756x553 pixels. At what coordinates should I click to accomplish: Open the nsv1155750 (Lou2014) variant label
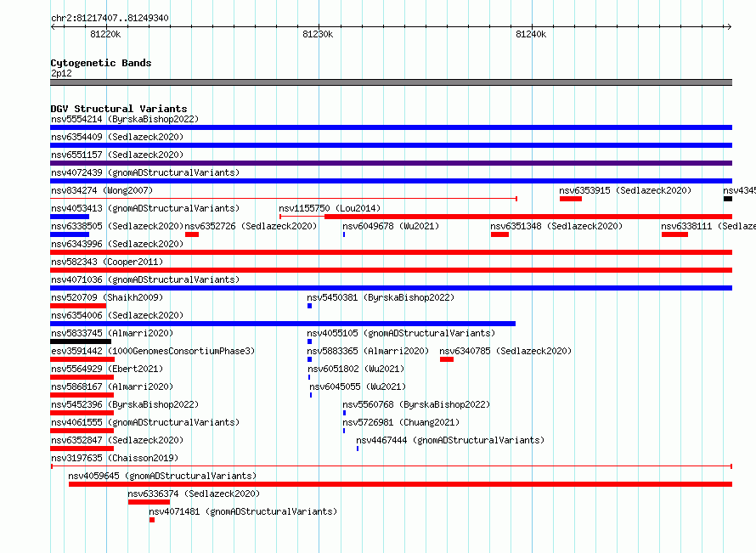330,208
